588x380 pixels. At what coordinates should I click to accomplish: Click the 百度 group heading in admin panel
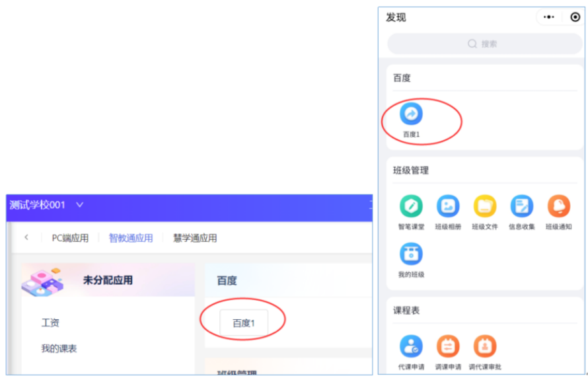click(x=227, y=280)
